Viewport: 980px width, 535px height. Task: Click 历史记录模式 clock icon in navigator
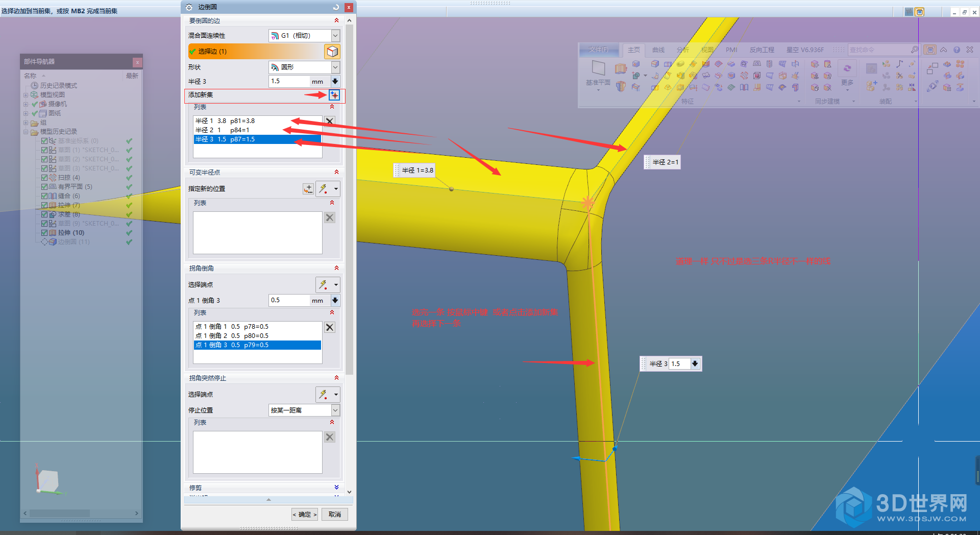(x=35, y=85)
